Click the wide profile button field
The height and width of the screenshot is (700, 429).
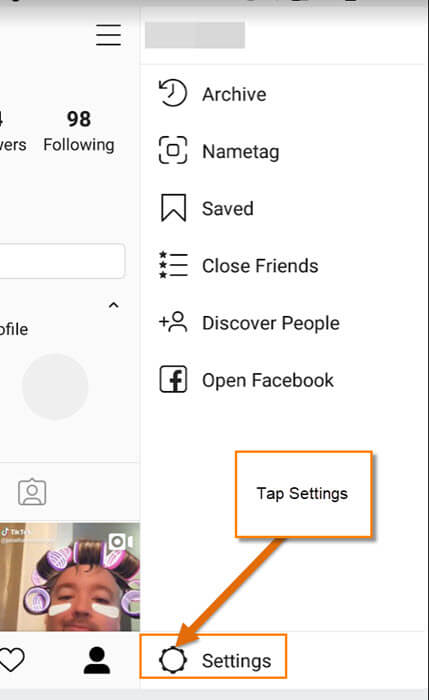pyautogui.click(x=62, y=261)
